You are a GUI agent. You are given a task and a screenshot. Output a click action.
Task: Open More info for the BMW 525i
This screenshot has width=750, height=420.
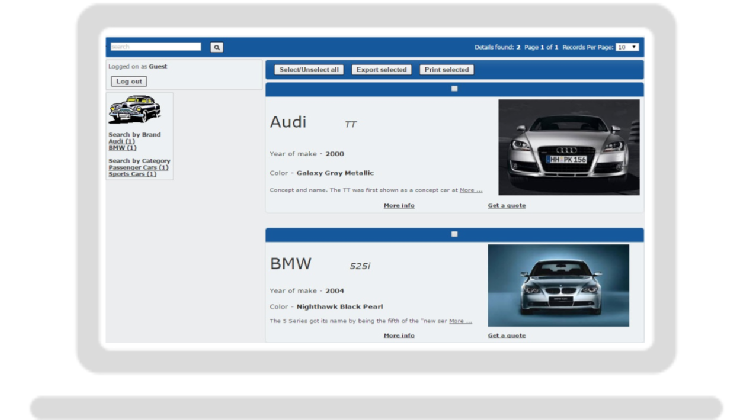[399, 336]
